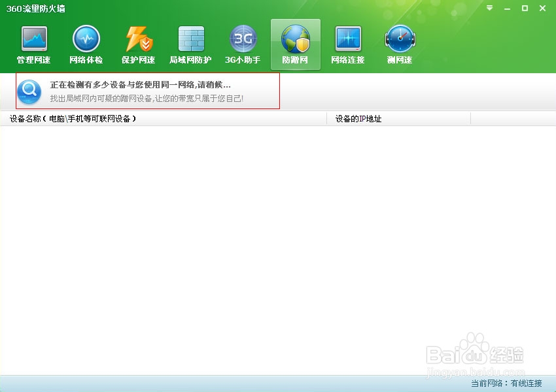This screenshot has width=556, height=392.
Task: Click the 当前网络：有线连接 status bar text
Action: coord(506,383)
